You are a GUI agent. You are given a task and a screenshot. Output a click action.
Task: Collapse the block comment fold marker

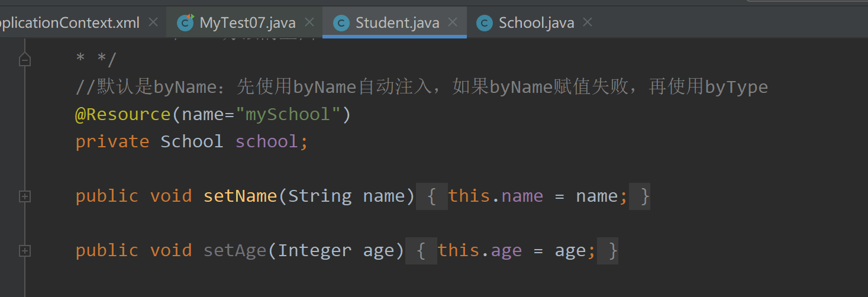coord(25,60)
